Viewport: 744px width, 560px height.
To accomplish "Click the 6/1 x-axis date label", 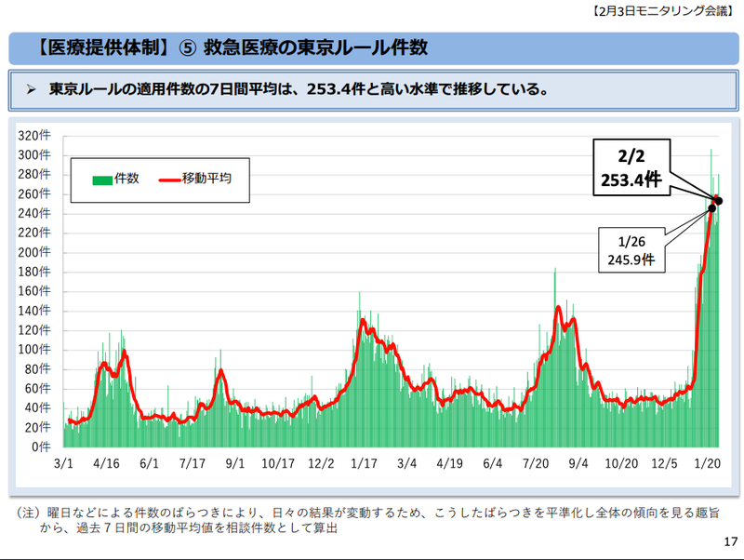I will tap(149, 463).
